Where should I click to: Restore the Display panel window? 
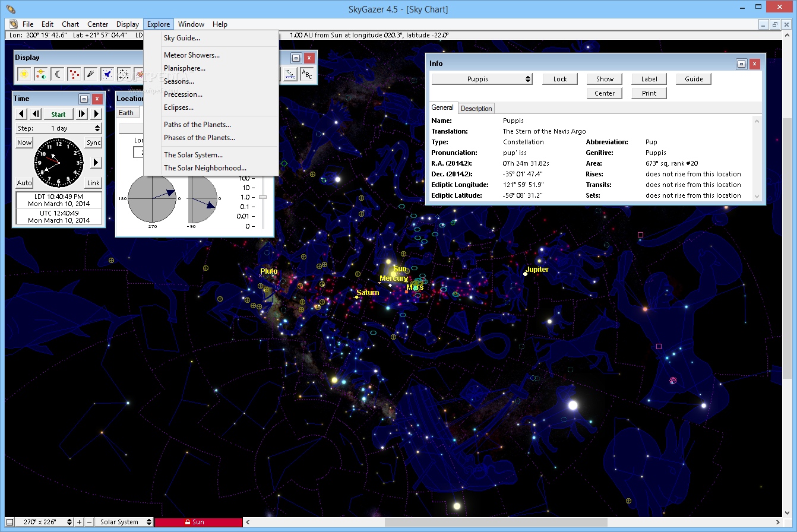(296, 58)
